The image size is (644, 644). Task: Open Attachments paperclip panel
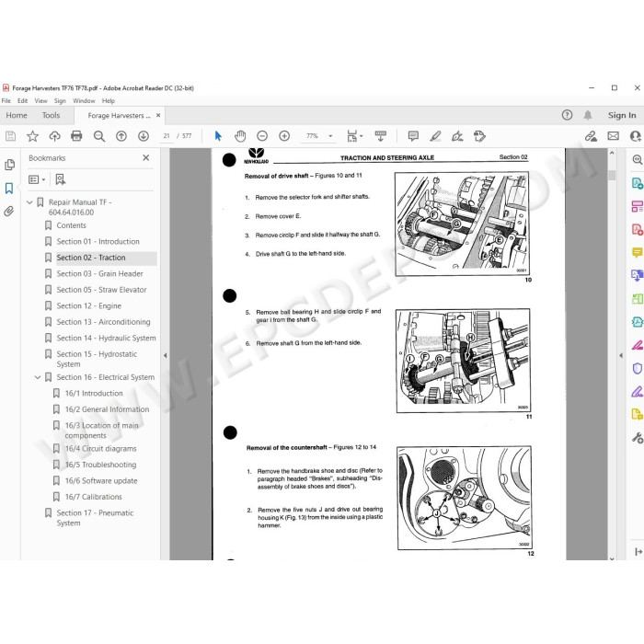click(9, 211)
